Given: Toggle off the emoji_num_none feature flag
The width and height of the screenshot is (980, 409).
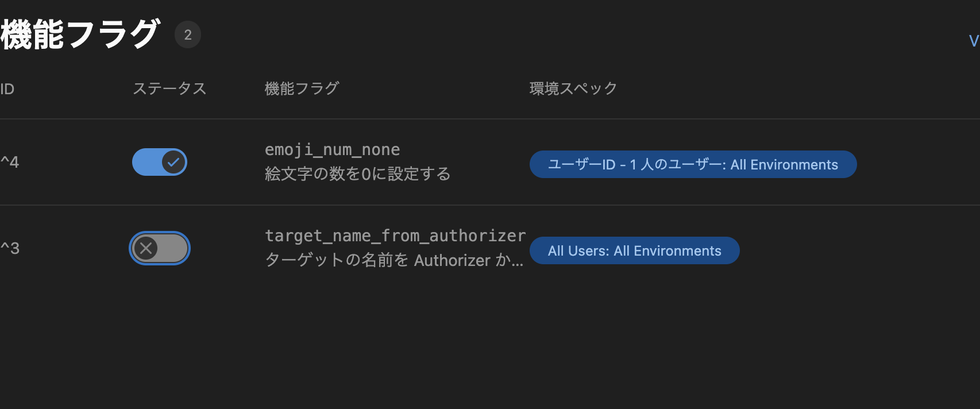Looking at the screenshot, I should point(160,162).
